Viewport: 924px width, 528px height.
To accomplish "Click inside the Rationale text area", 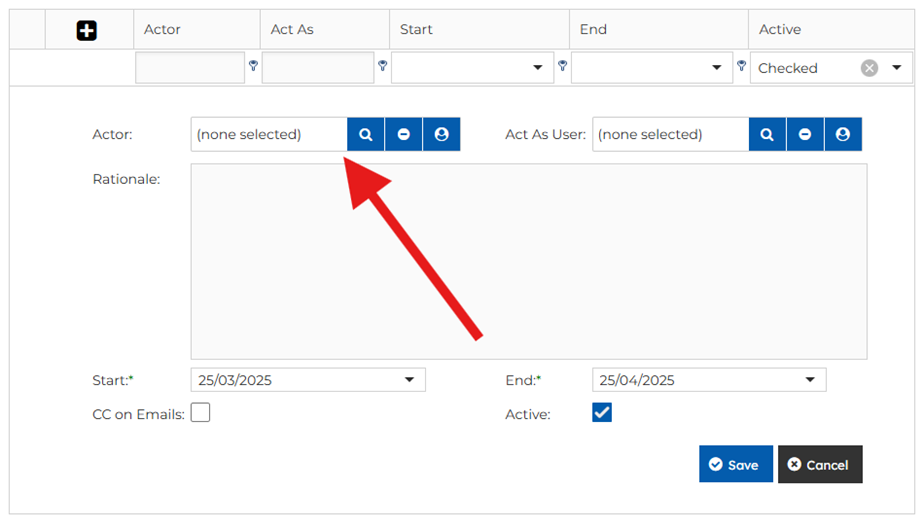I will click(528, 261).
